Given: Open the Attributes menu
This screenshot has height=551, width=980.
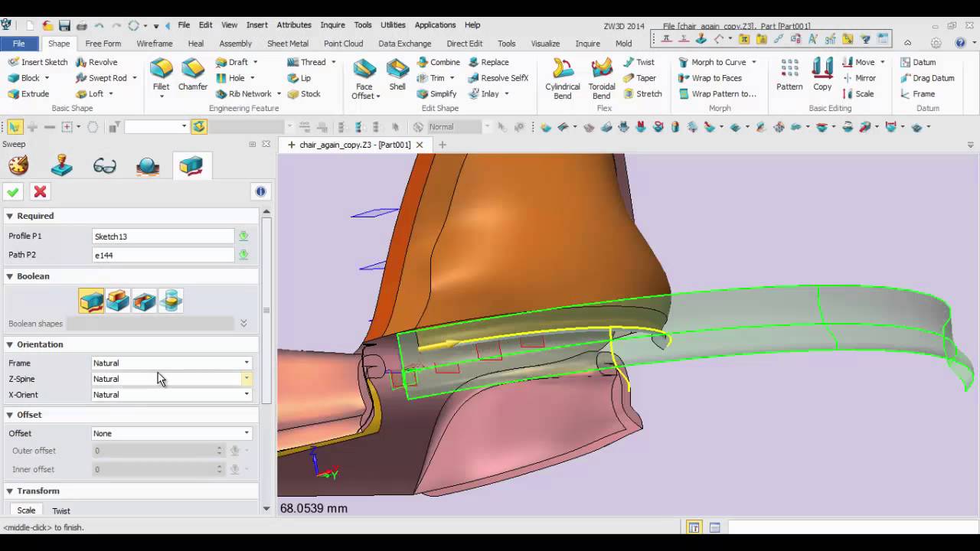Looking at the screenshot, I should click(294, 25).
